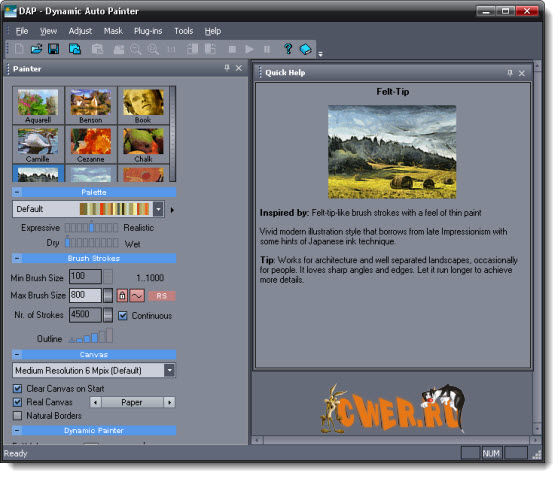
Task: Open the Mask menu
Action: pyautogui.click(x=113, y=31)
